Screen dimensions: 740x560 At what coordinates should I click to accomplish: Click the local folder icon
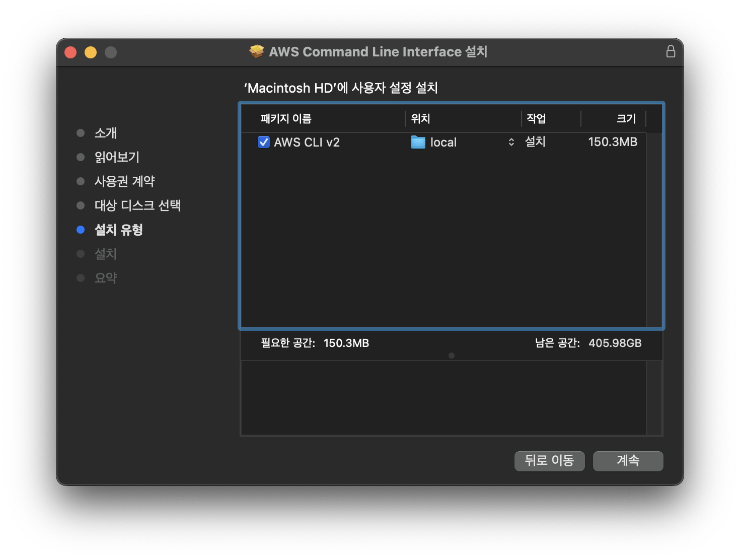point(418,143)
